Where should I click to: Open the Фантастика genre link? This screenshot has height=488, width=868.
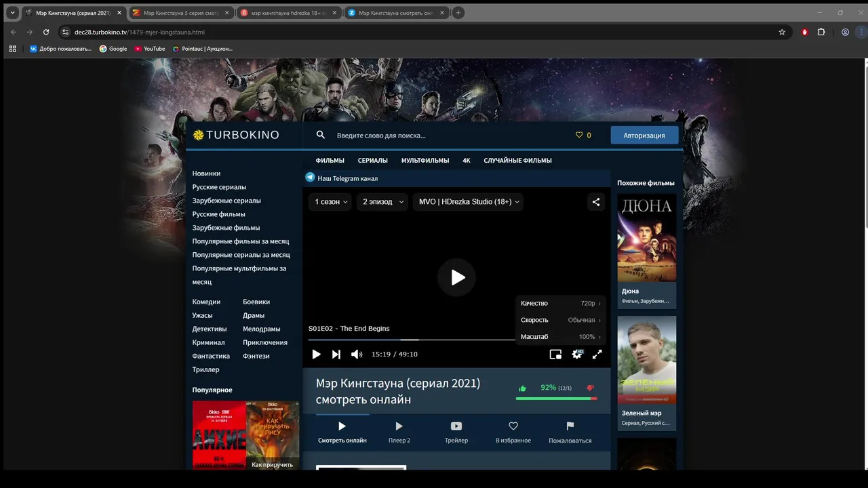point(211,356)
